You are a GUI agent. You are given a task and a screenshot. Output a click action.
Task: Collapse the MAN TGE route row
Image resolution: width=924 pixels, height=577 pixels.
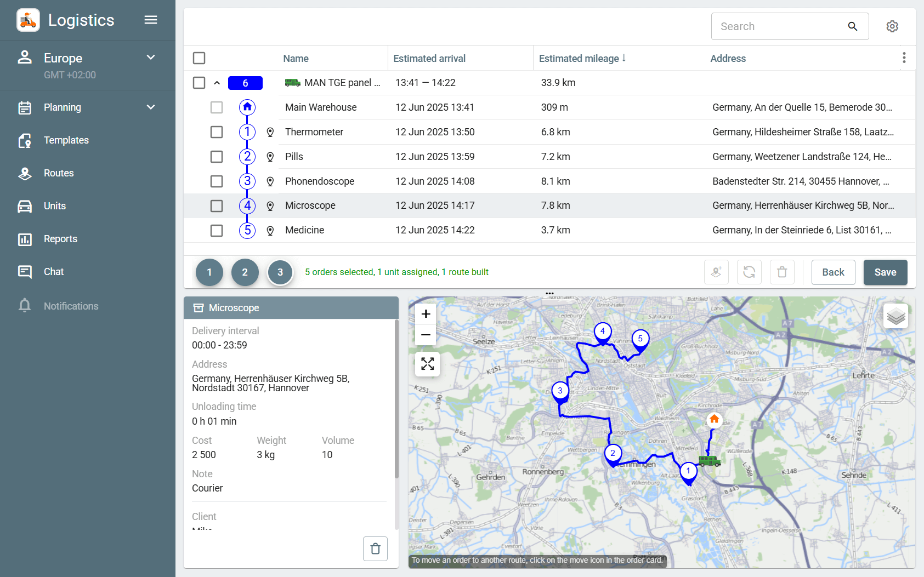(217, 83)
